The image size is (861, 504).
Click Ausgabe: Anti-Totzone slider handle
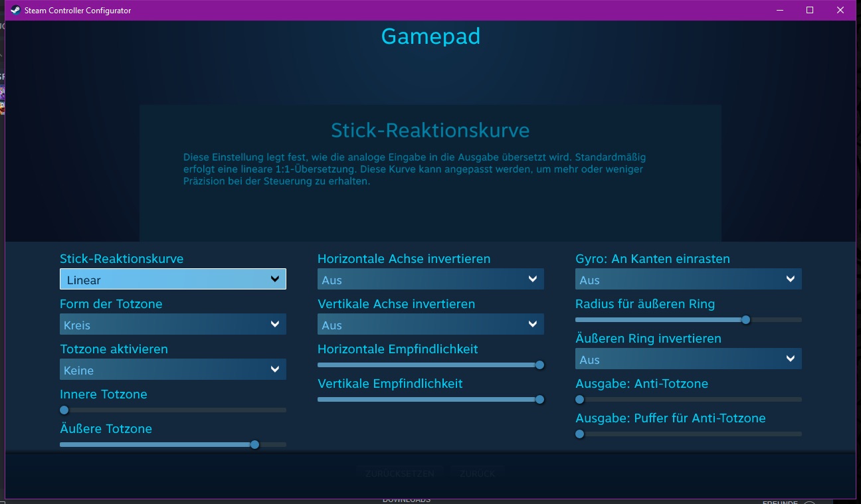(x=579, y=399)
